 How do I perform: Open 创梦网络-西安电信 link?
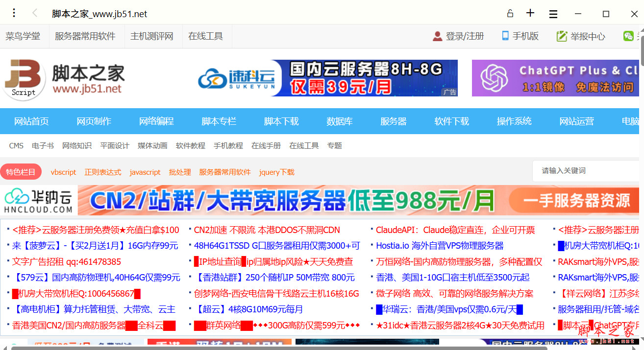276,294
